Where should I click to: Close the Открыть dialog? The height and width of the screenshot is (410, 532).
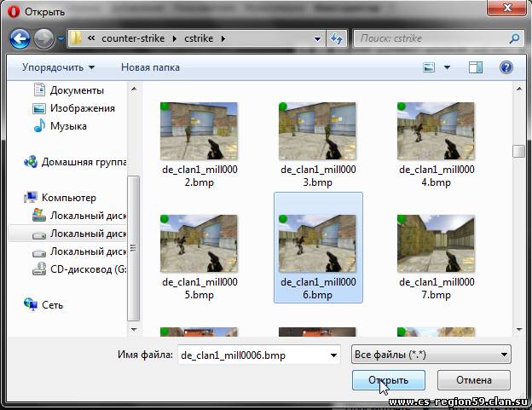pos(507,8)
